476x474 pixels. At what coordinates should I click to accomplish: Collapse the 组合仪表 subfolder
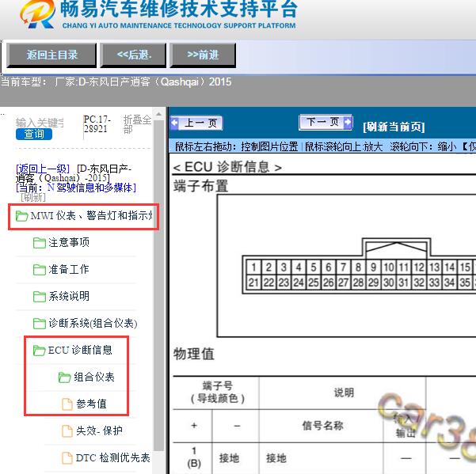94,377
